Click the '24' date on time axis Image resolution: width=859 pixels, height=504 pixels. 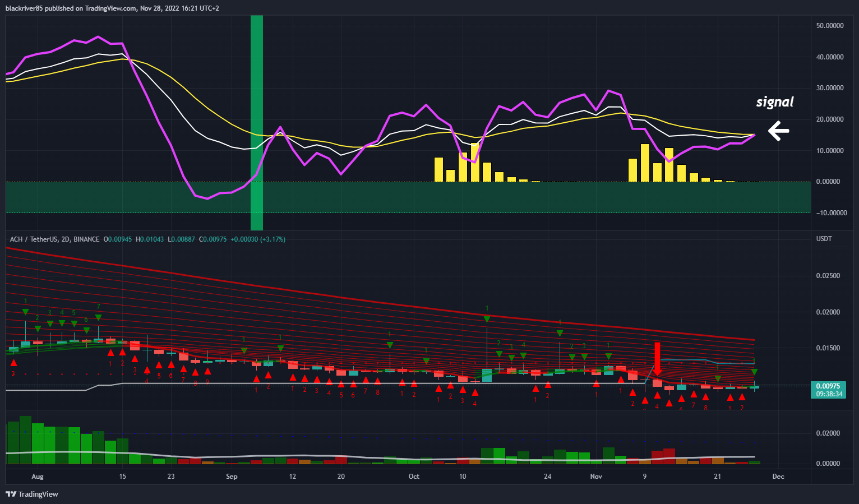tap(548, 477)
